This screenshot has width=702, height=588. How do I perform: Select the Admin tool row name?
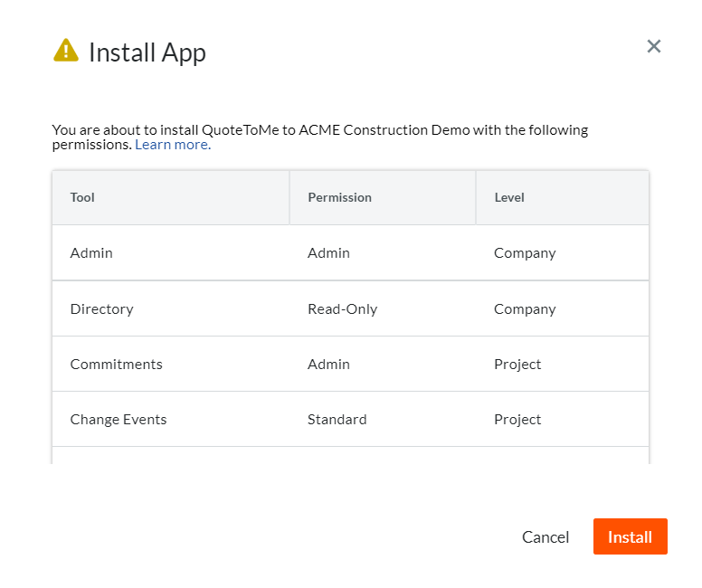point(91,253)
